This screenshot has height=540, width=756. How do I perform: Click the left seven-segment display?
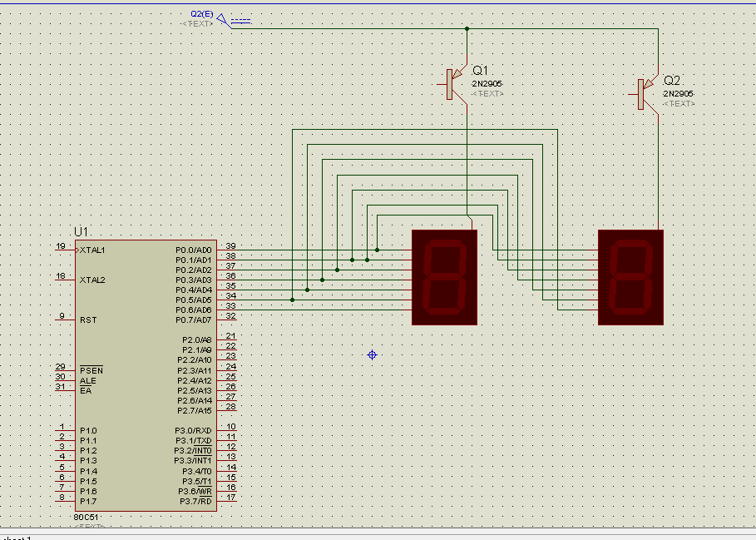click(x=444, y=277)
